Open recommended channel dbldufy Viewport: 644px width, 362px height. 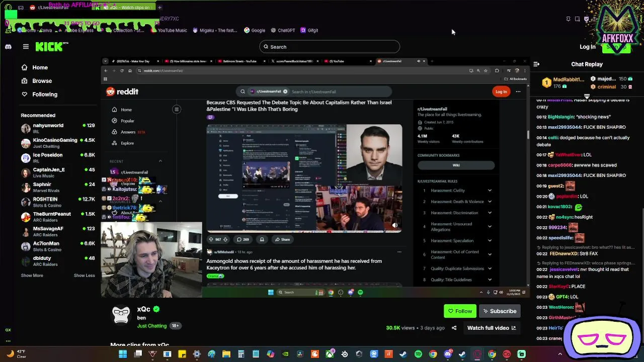pos(58,261)
